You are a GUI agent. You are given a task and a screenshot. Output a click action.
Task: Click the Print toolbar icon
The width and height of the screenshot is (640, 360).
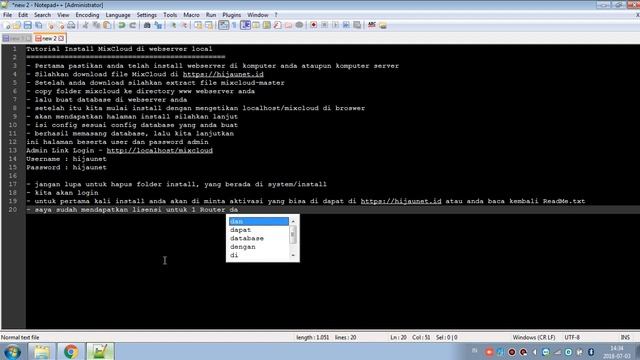tap(71, 25)
